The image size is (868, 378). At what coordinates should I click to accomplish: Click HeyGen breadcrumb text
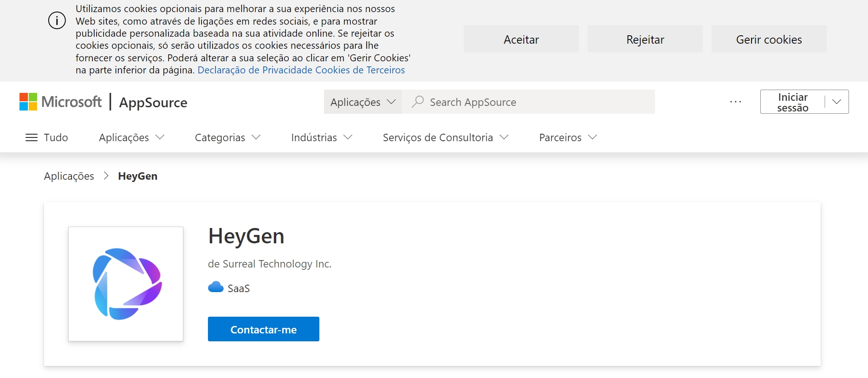[x=138, y=176]
